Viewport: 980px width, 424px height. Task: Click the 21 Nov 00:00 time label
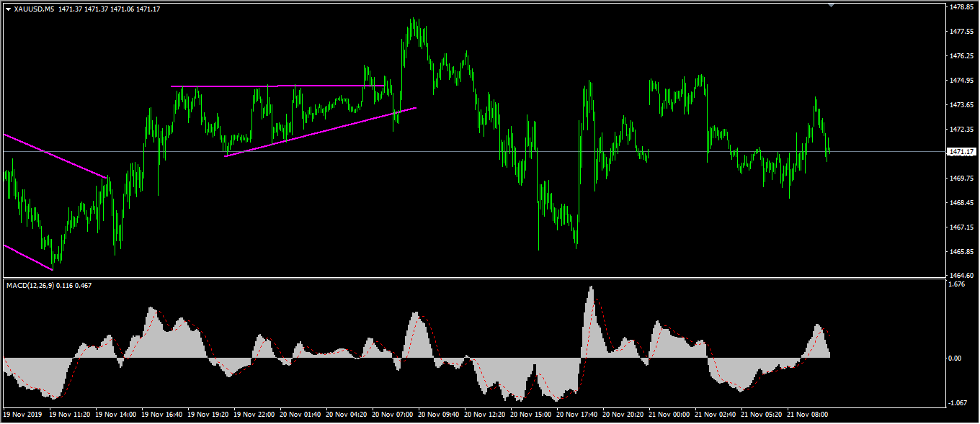(669, 415)
